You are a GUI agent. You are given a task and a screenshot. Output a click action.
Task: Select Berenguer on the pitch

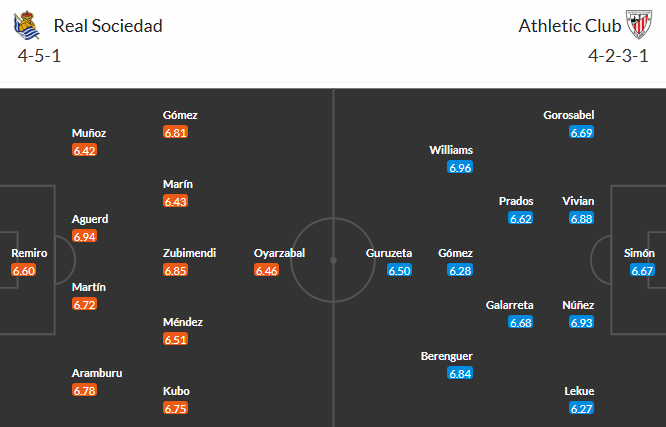point(447,356)
